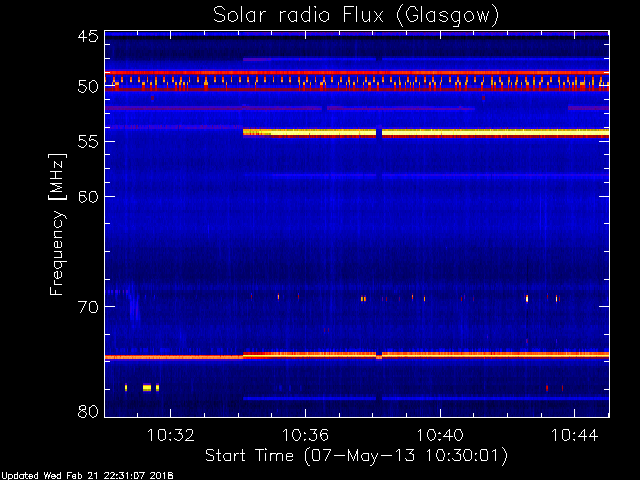Click the 80 frequency tick label
Screen dimensions: 640x480
click(88, 411)
